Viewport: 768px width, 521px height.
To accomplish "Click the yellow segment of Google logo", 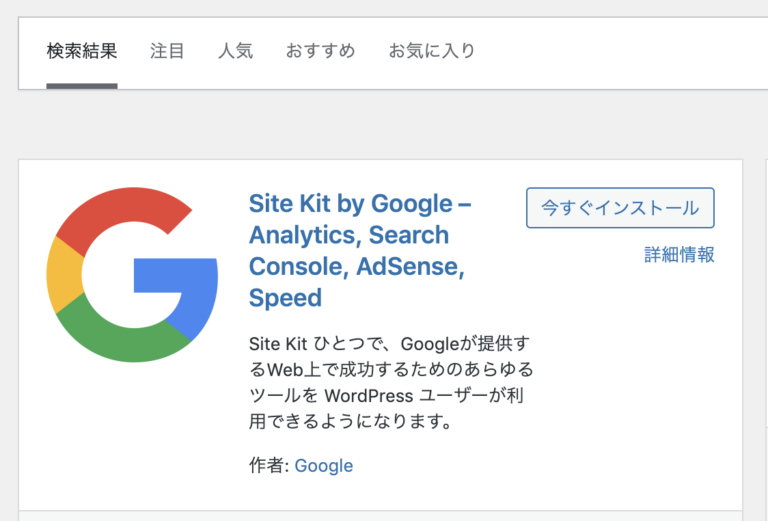I will click(63, 275).
